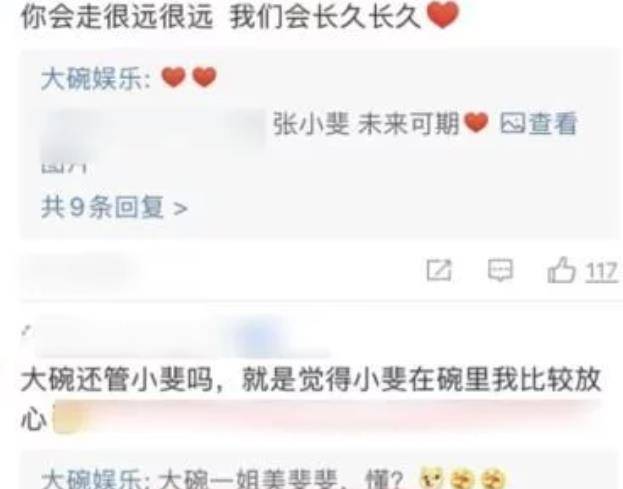Click the red heart after 长久长久
Image resolution: width=623 pixels, height=489 pixels.
tap(443, 15)
